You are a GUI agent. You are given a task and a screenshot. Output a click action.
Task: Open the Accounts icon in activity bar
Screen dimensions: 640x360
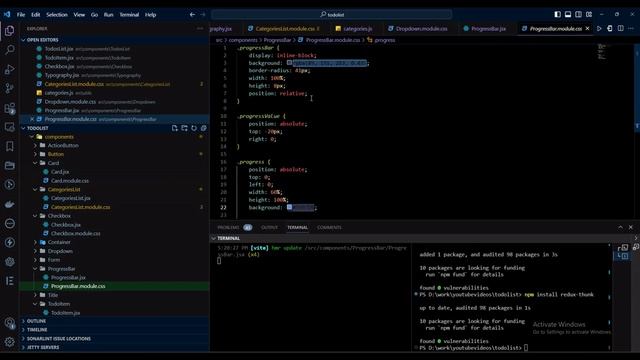tap(10, 323)
